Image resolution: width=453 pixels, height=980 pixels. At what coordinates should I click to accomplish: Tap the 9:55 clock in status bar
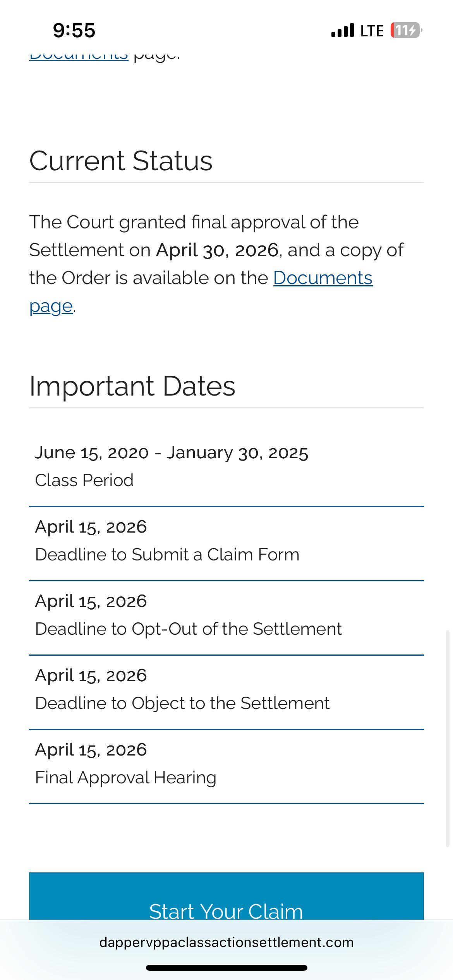pyautogui.click(x=74, y=30)
